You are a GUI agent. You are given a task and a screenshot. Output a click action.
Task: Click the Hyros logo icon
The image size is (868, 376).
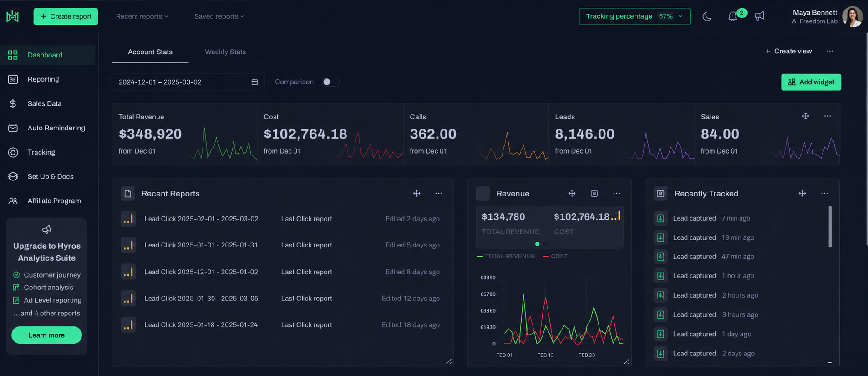click(x=13, y=16)
